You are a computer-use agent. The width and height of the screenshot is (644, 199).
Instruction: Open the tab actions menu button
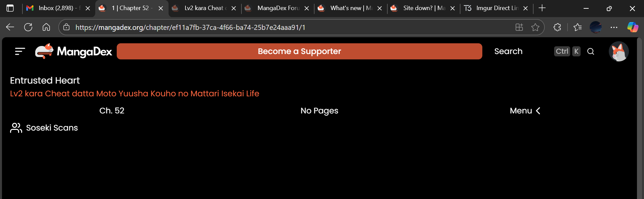coord(10,8)
